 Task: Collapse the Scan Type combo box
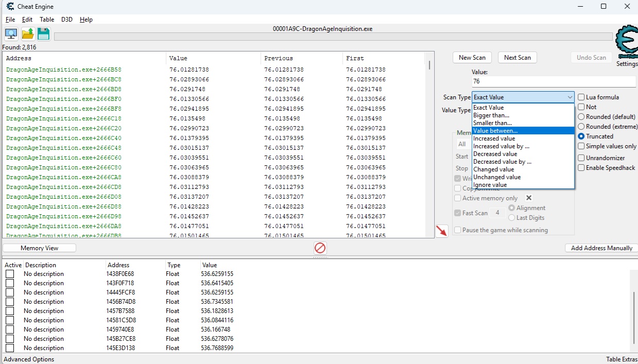point(570,97)
